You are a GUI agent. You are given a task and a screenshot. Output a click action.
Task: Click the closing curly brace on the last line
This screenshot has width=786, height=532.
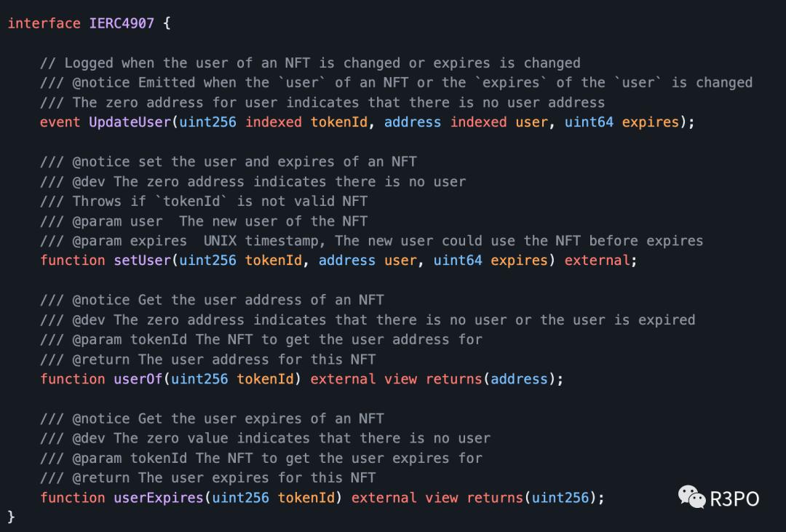tap(11, 517)
